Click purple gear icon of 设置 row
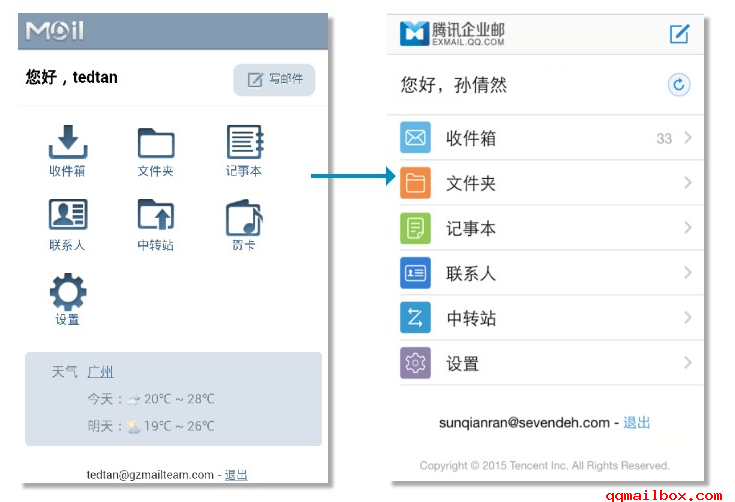This screenshot has width=735, height=502. pyautogui.click(x=415, y=363)
